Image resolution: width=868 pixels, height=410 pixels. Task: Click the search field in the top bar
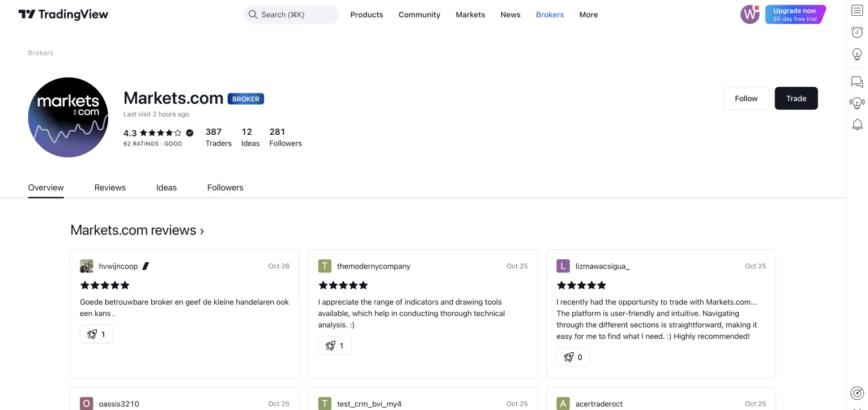(291, 14)
